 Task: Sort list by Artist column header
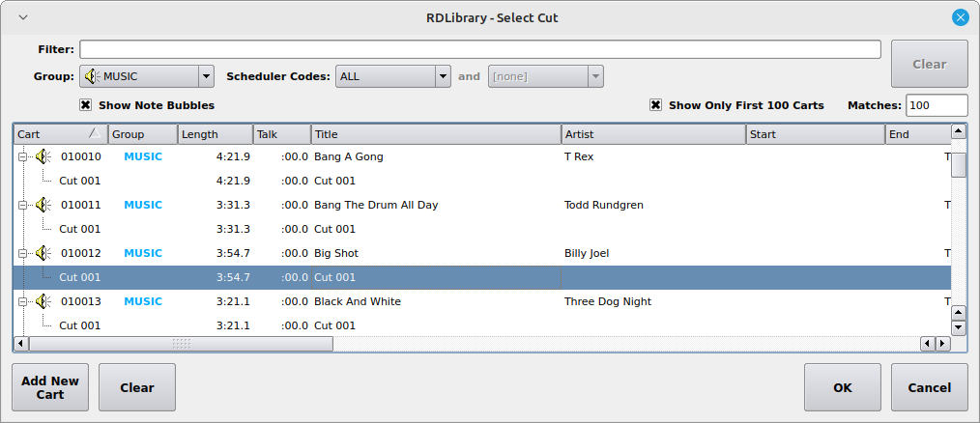[653, 134]
